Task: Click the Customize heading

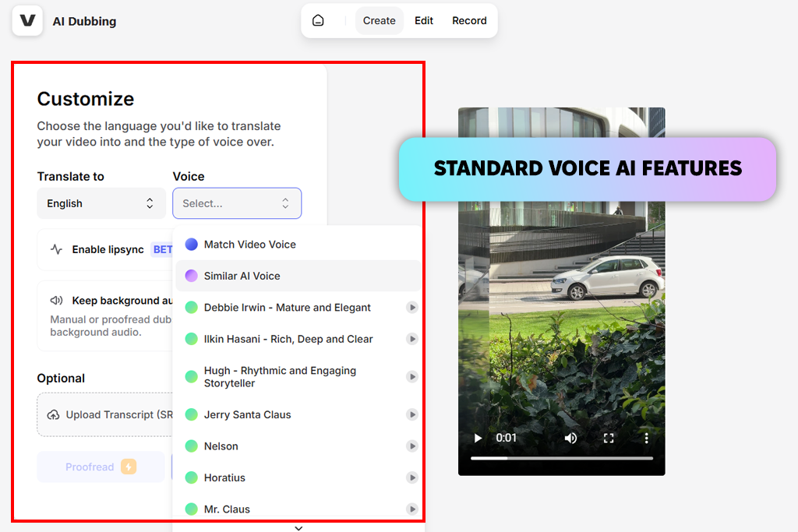Action: pyautogui.click(x=86, y=99)
